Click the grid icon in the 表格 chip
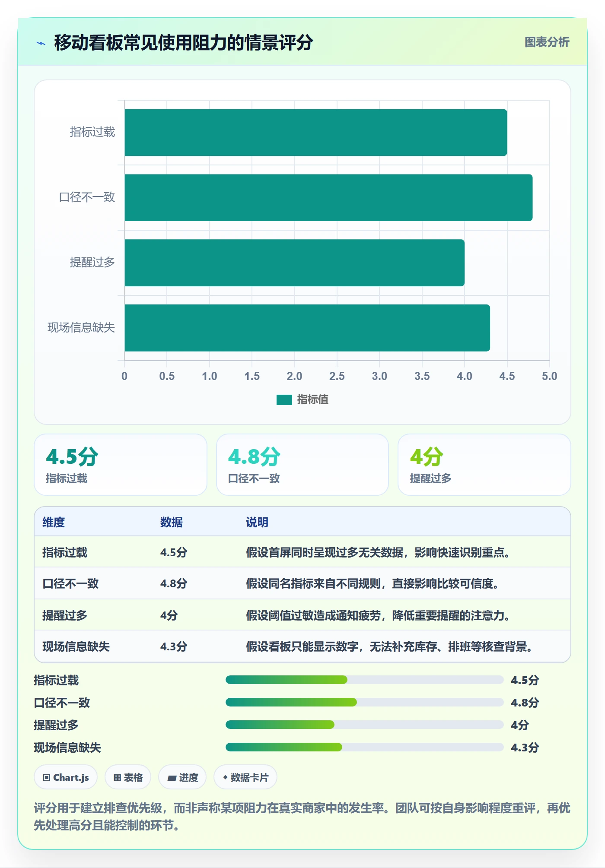 click(118, 778)
